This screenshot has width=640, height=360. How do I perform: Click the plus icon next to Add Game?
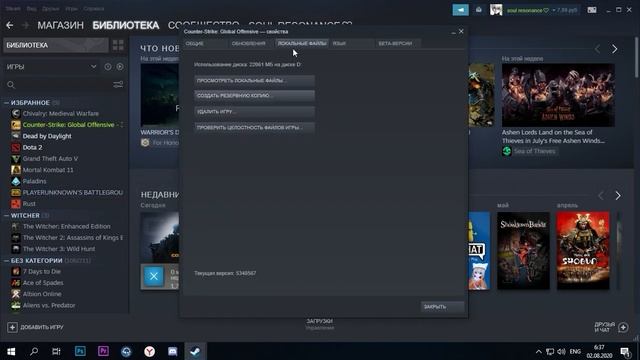coord(12,327)
